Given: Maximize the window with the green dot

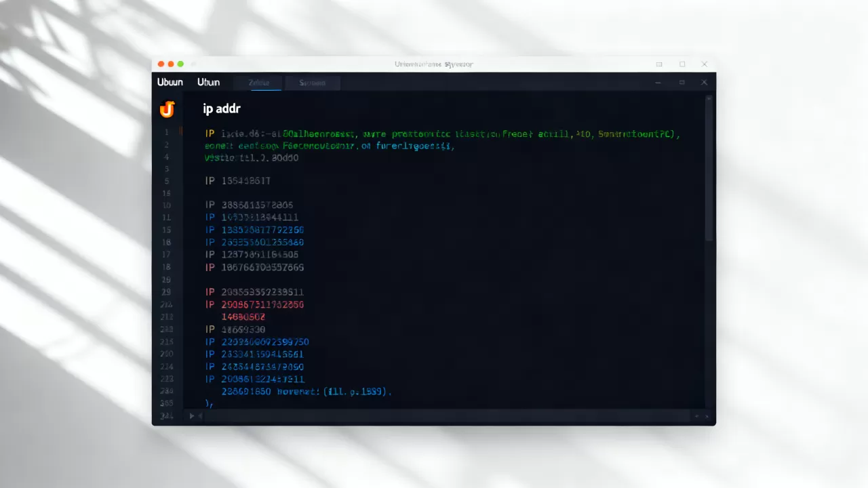Looking at the screenshot, I should 180,64.
